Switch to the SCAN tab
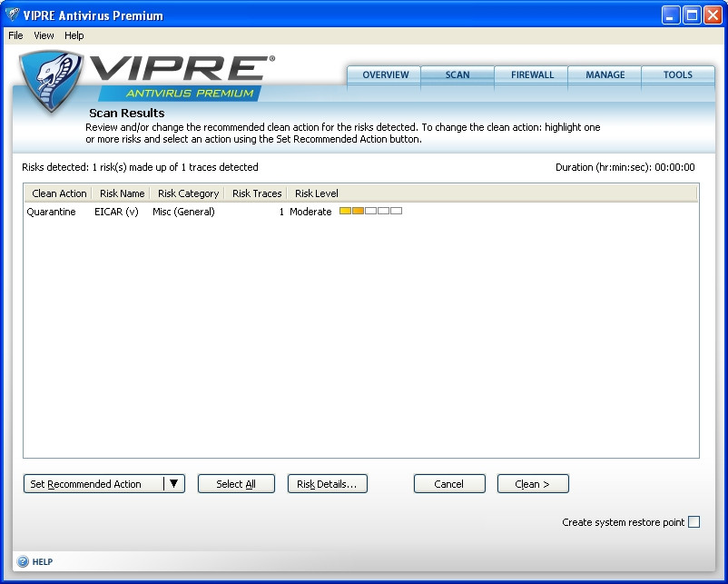Image resolution: width=728 pixels, height=584 pixels. [457, 74]
